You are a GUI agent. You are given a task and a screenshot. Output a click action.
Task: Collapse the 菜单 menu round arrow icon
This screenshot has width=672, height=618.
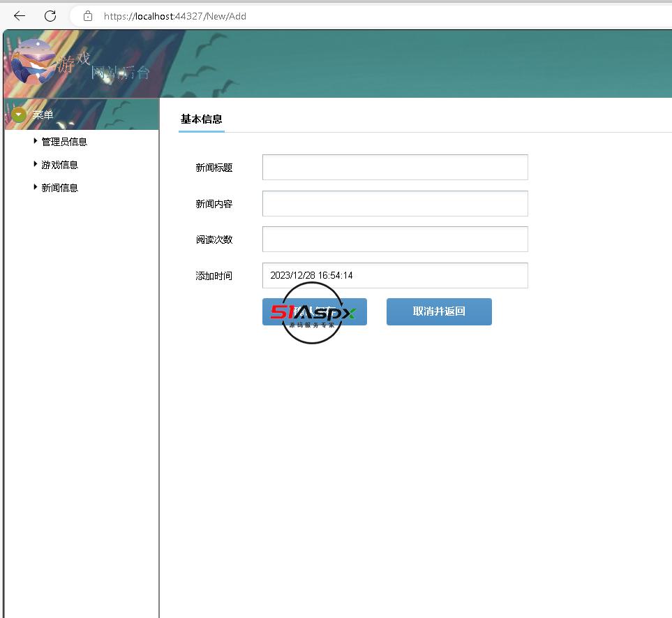(x=18, y=114)
